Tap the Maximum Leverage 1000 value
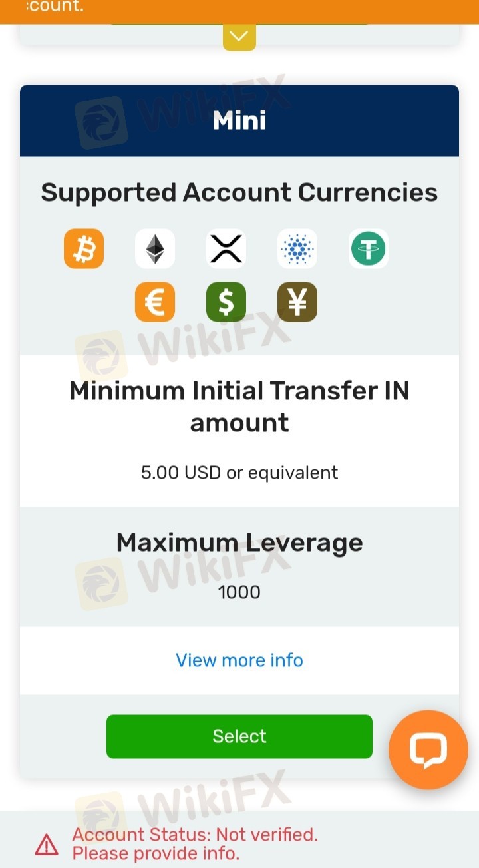The image size is (479, 868). pyautogui.click(x=239, y=592)
